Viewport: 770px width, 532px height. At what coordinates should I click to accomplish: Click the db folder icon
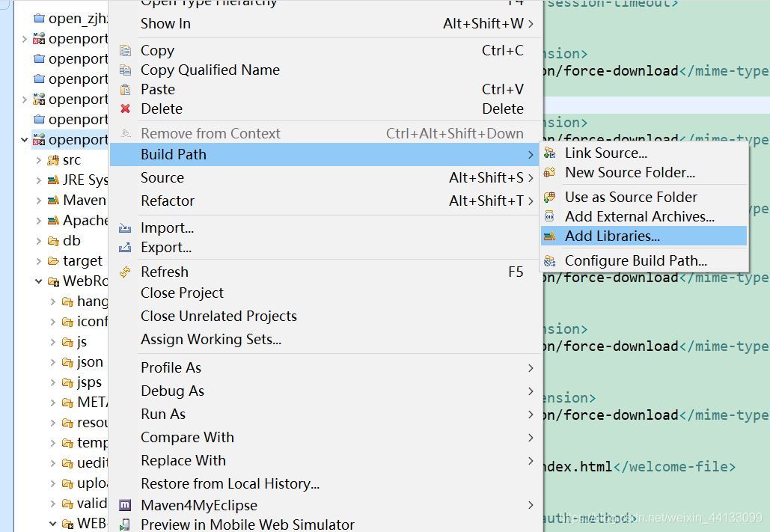point(53,241)
